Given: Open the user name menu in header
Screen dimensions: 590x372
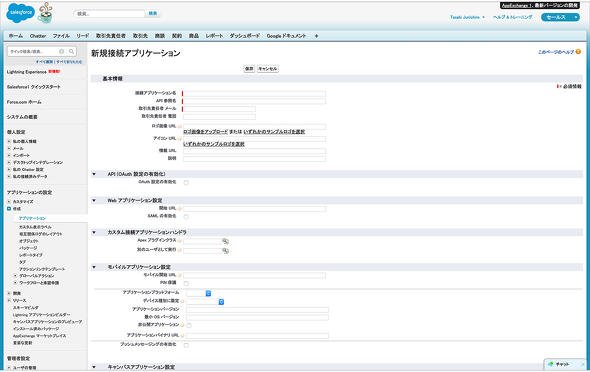Looking at the screenshot, I should point(467,17).
